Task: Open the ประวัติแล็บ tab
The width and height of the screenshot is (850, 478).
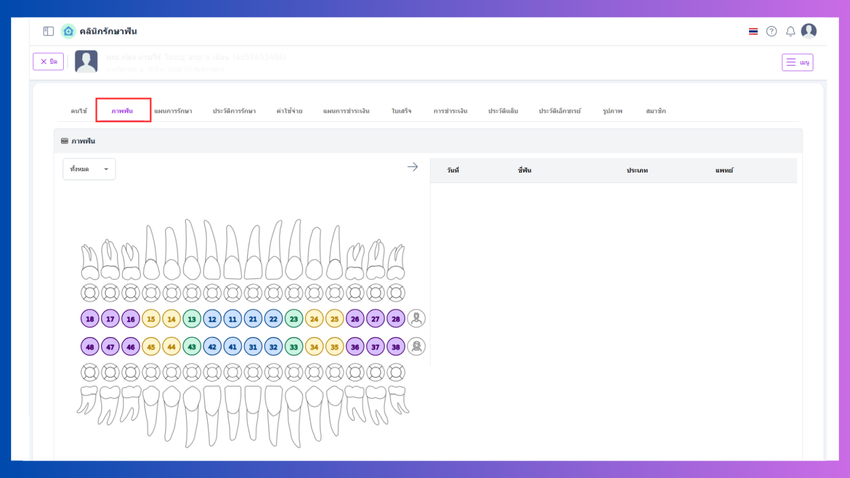Action: coord(503,111)
